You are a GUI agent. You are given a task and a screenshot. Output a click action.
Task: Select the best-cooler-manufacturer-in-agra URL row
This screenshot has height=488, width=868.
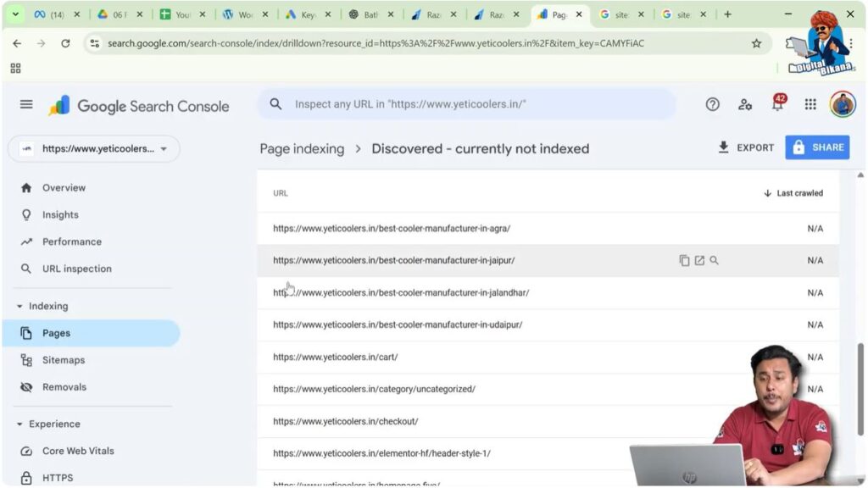548,229
